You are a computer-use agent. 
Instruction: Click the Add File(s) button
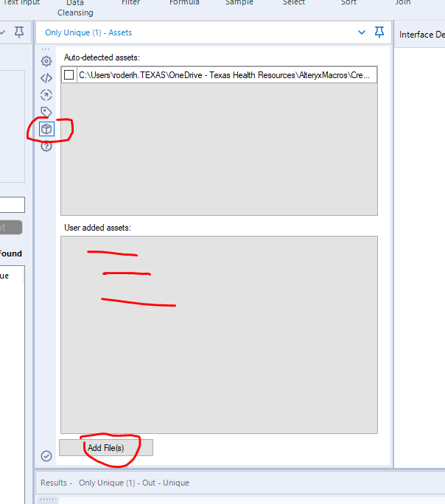coord(106,448)
